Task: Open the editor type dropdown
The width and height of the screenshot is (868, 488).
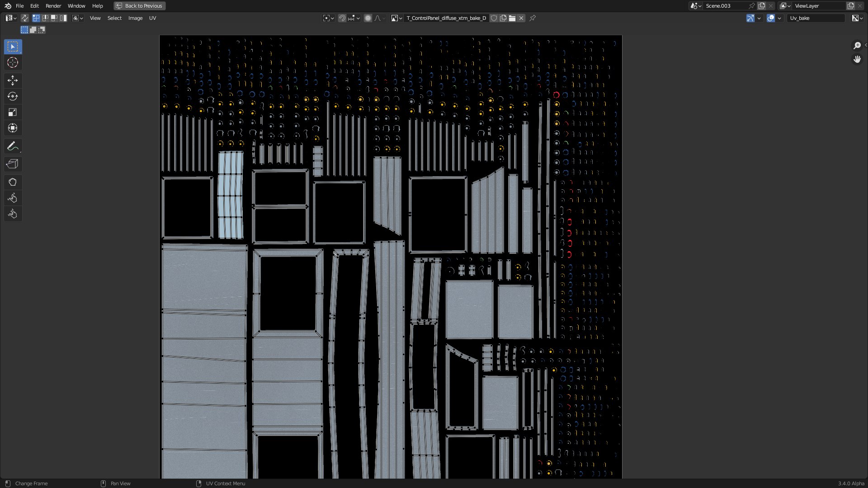Action: coord(11,18)
